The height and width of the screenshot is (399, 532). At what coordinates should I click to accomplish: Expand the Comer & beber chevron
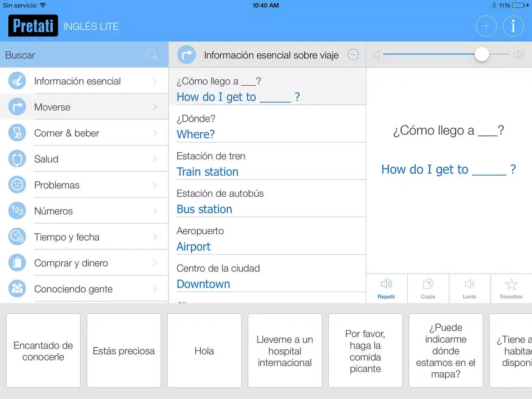[155, 133]
